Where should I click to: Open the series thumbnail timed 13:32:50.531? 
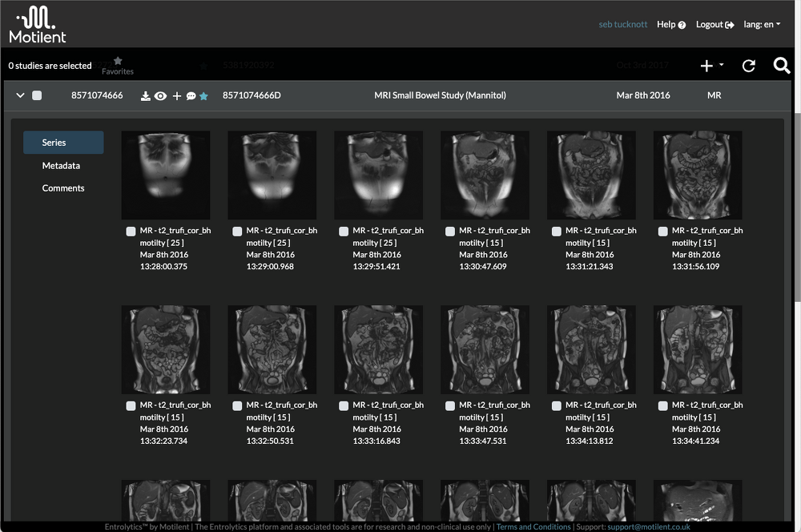tap(272, 349)
